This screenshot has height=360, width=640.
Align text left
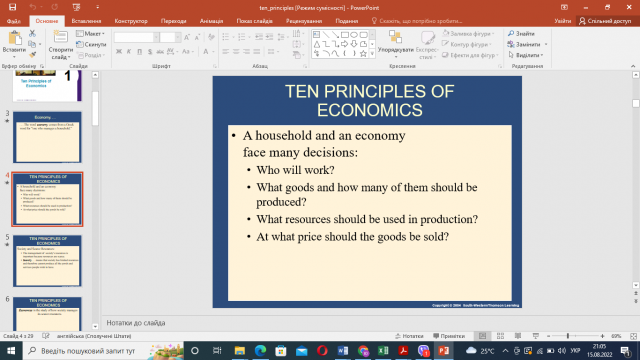(226, 51)
